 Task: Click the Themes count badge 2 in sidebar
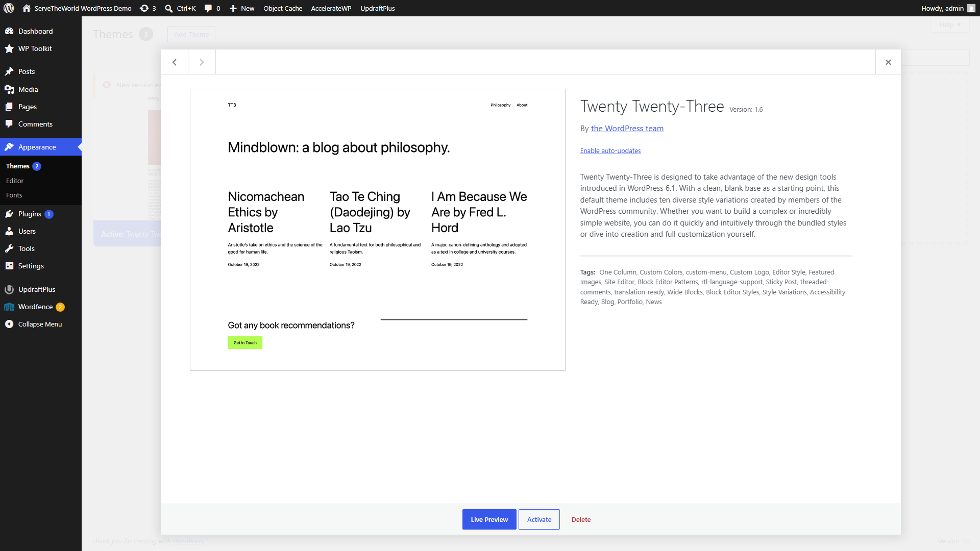click(37, 166)
